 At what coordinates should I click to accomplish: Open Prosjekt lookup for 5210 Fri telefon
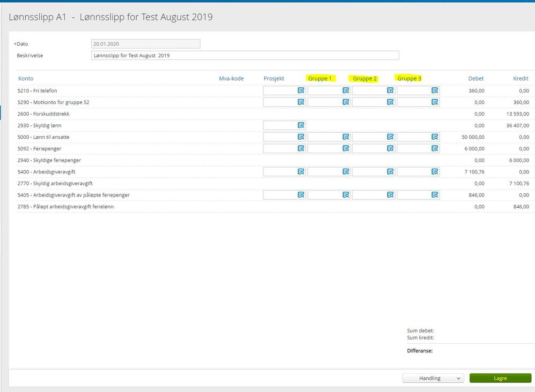[301, 91]
